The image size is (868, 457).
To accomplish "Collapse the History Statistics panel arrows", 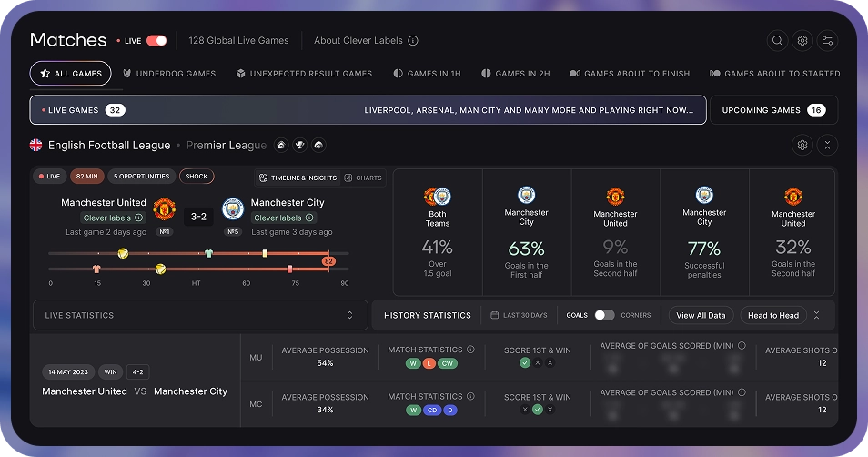I will tap(816, 315).
